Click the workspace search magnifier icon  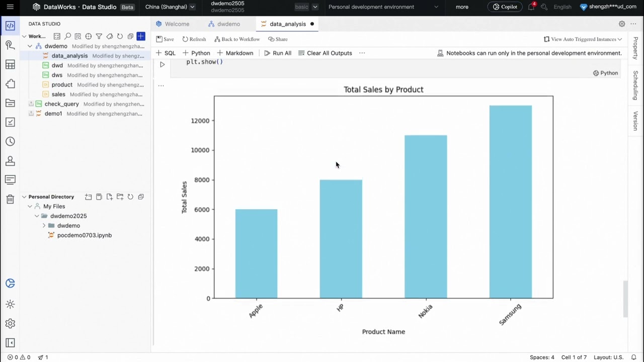(67, 36)
